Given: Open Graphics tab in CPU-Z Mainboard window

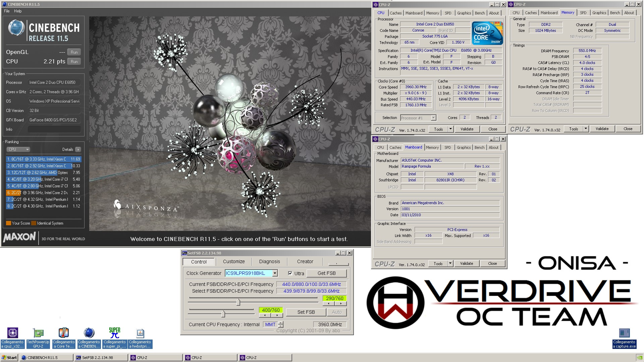Looking at the screenshot, I should tap(464, 147).
